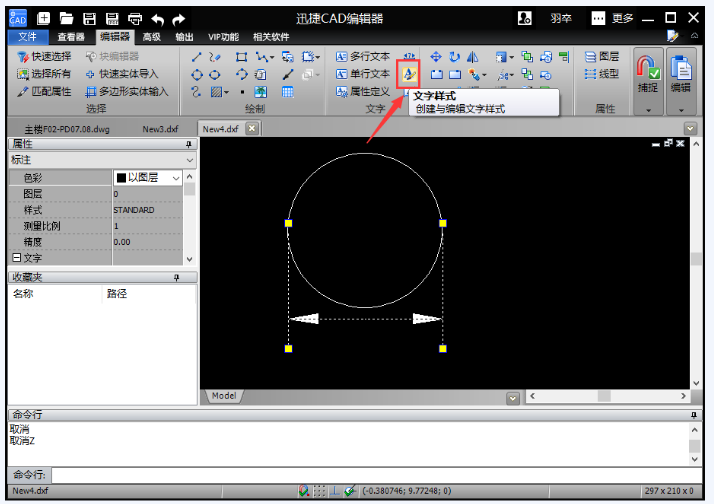Open the 色彩 color dropdown (以图层)
This screenshot has height=504, width=714.
pos(176,177)
